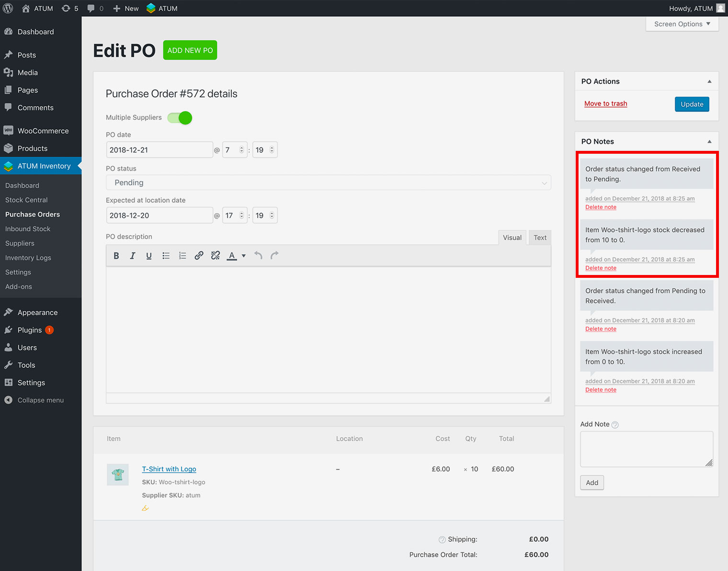Open Inbound Stock submenu

pyautogui.click(x=28, y=229)
